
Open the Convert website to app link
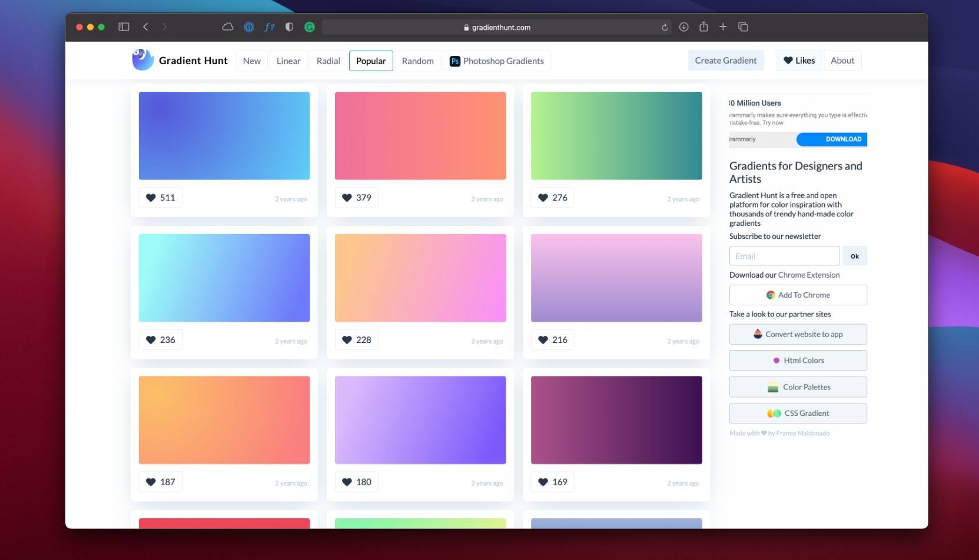[798, 335]
